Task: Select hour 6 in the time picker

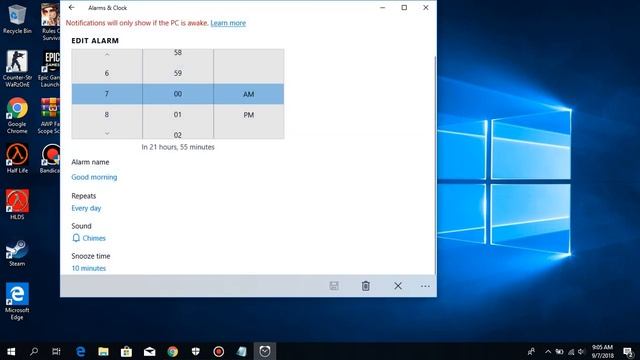Action: coord(107,73)
